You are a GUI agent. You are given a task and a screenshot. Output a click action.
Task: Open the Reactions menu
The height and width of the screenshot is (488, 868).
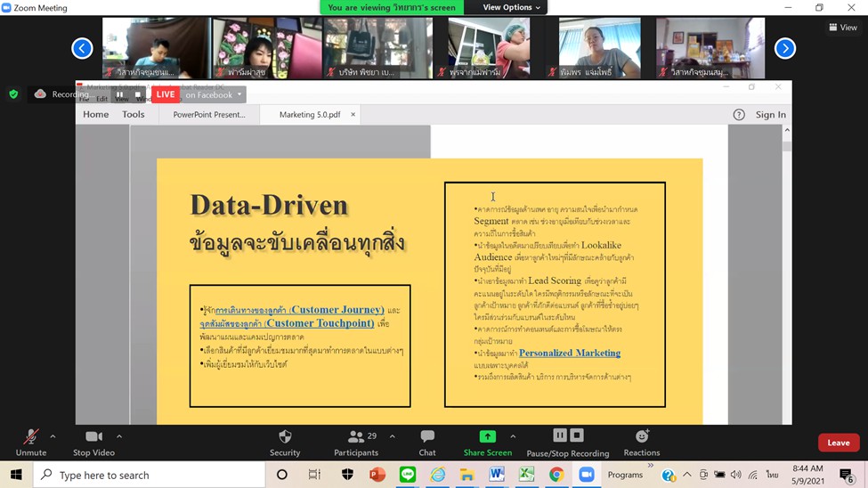641,436
